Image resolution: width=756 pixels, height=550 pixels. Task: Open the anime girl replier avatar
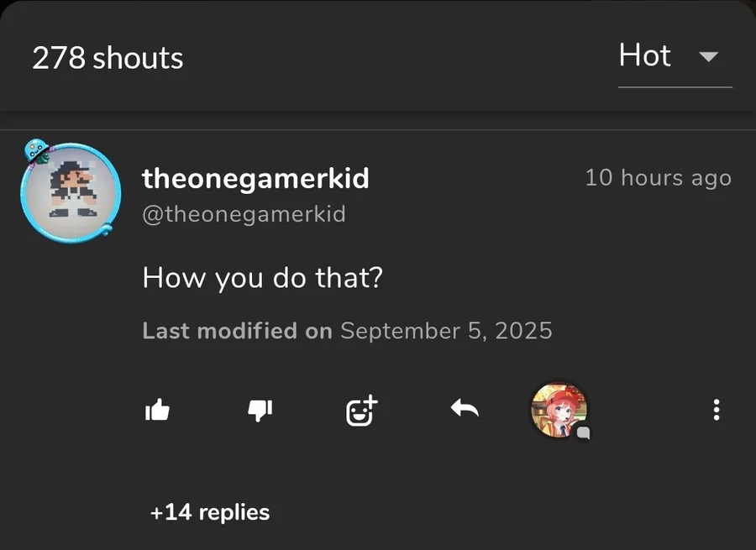(559, 409)
